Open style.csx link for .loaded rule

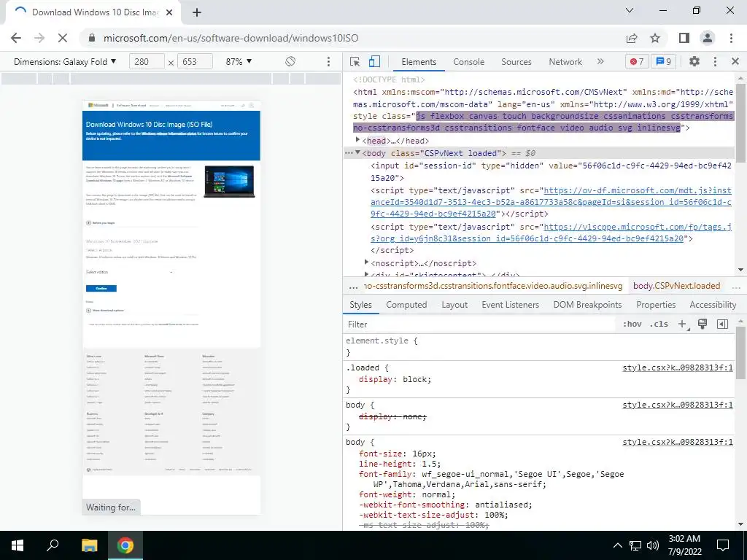tap(678, 367)
